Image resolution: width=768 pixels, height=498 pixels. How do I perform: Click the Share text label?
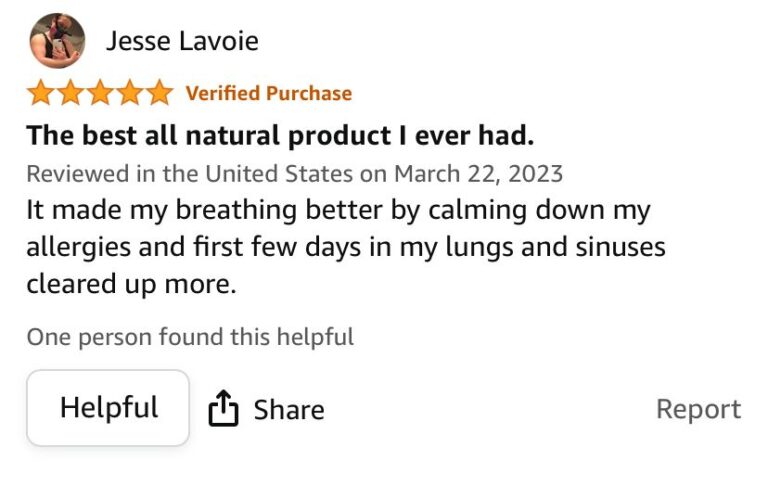pyautogui.click(x=288, y=410)
